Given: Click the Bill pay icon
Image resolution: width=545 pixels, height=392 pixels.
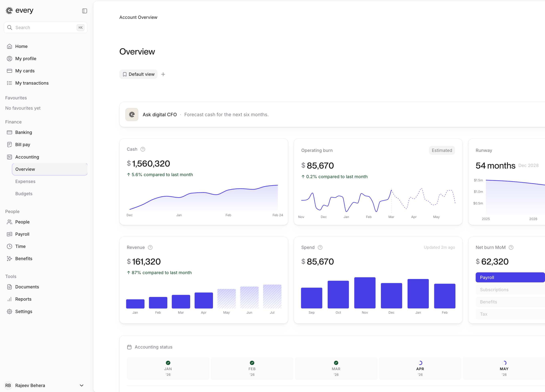Looking at the screenshot, I should coord(9,144).
